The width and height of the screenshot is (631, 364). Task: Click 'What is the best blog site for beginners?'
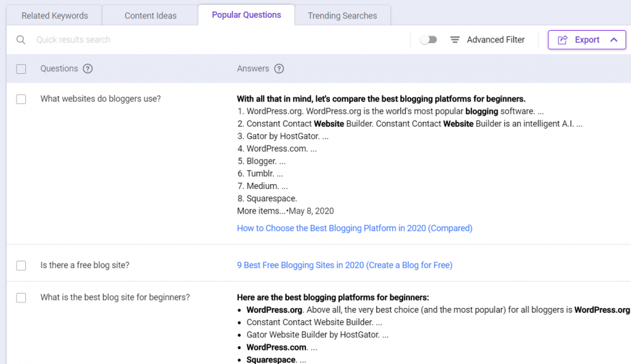pos(115,298)
